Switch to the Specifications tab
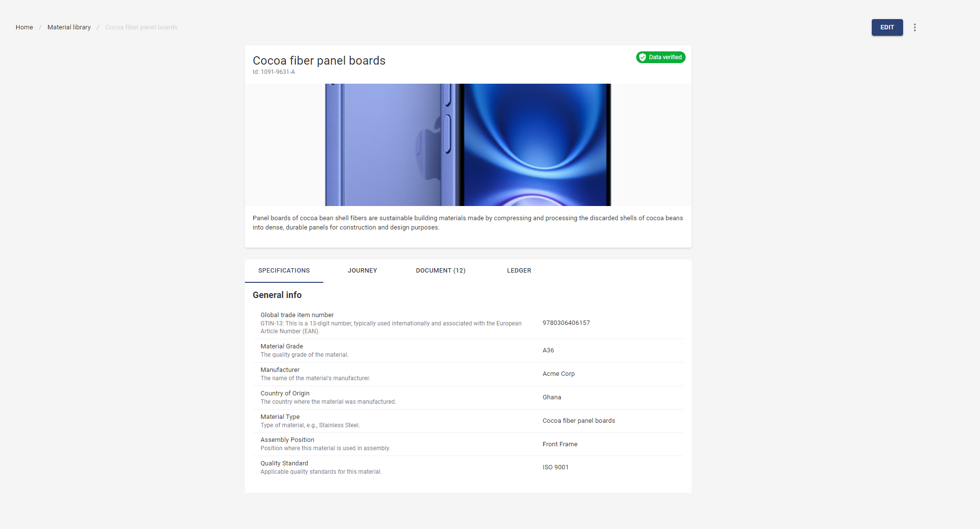This screenshot has width=980, height=529. point(284,271)
